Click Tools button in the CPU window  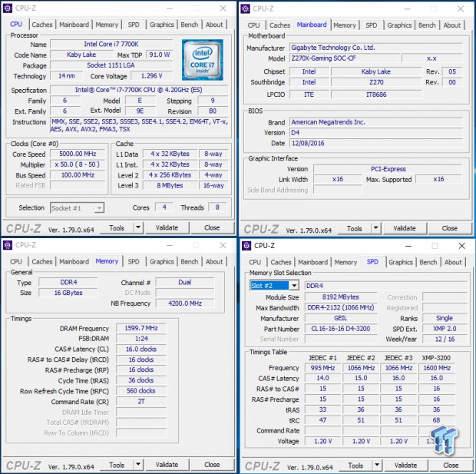117,227
